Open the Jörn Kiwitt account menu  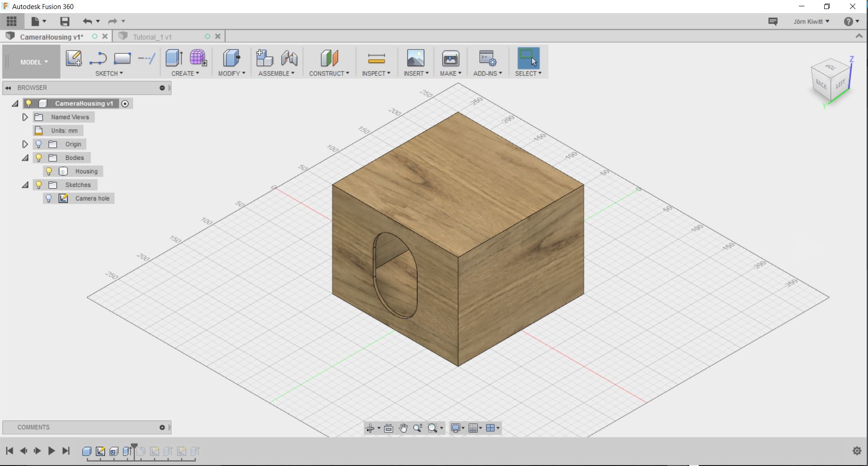(811, 21)
